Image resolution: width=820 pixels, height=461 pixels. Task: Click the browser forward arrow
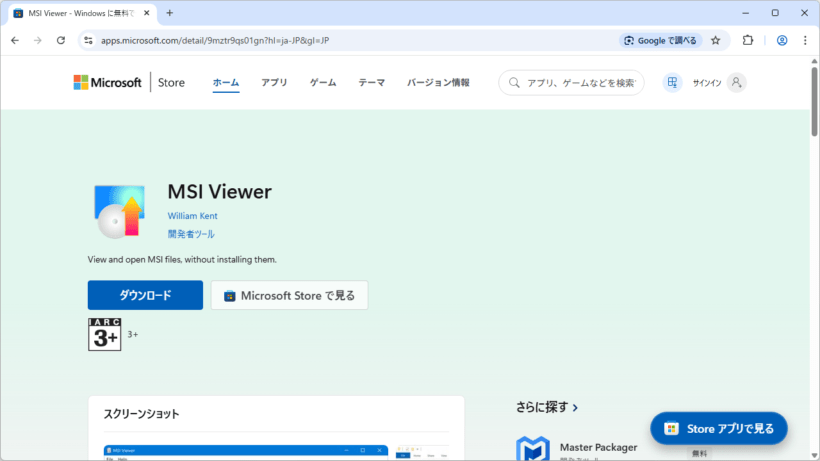click(38, 40)
